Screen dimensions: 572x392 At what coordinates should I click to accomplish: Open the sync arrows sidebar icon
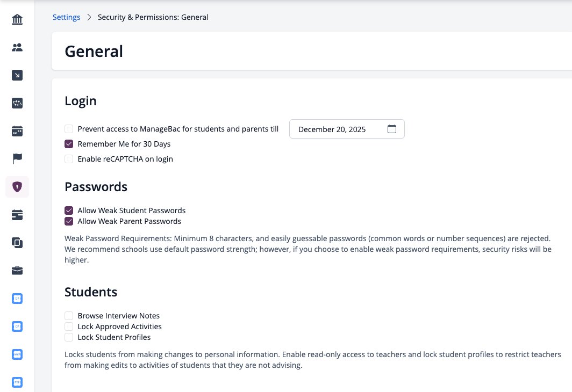click(x=17, y=103)
